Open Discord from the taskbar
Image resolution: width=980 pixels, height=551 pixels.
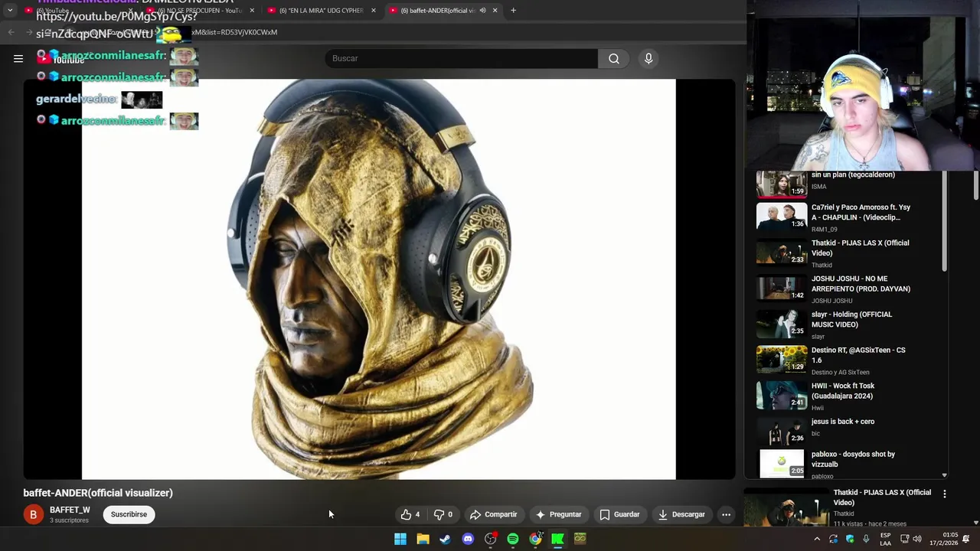tap(468, 539)
